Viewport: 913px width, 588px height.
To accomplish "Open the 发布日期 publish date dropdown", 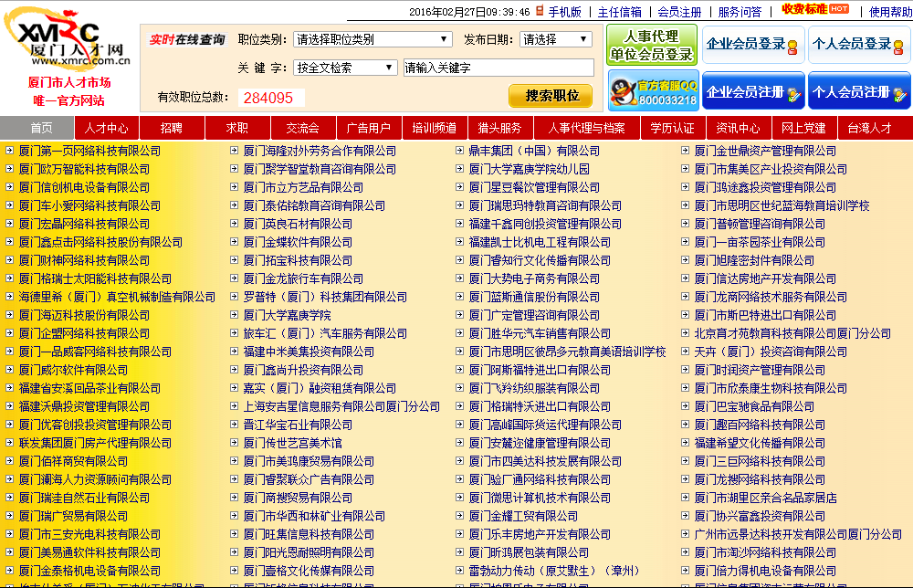I will pyautogui.click(x=555, y=39).
